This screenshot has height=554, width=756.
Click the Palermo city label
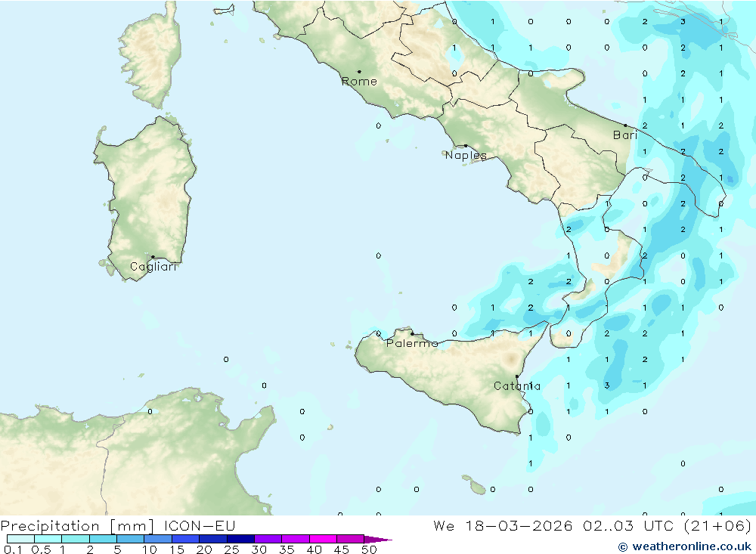point(412,343)
